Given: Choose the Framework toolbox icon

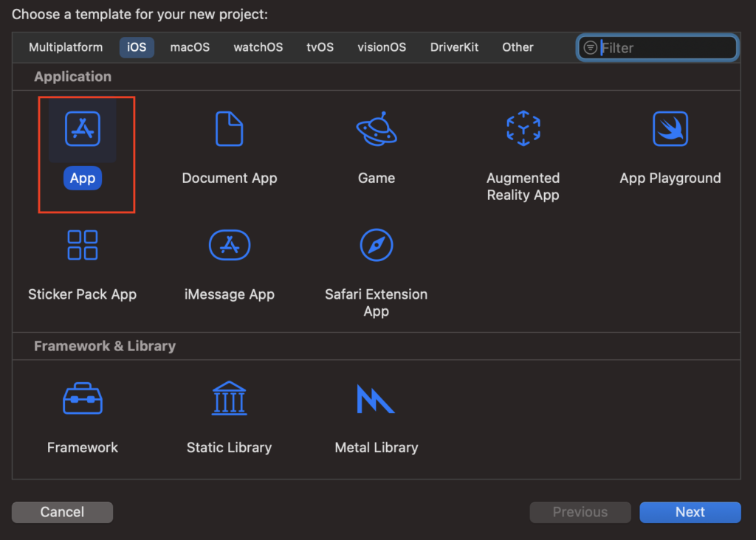Looking at the screenshot, I should coord(83,398).
